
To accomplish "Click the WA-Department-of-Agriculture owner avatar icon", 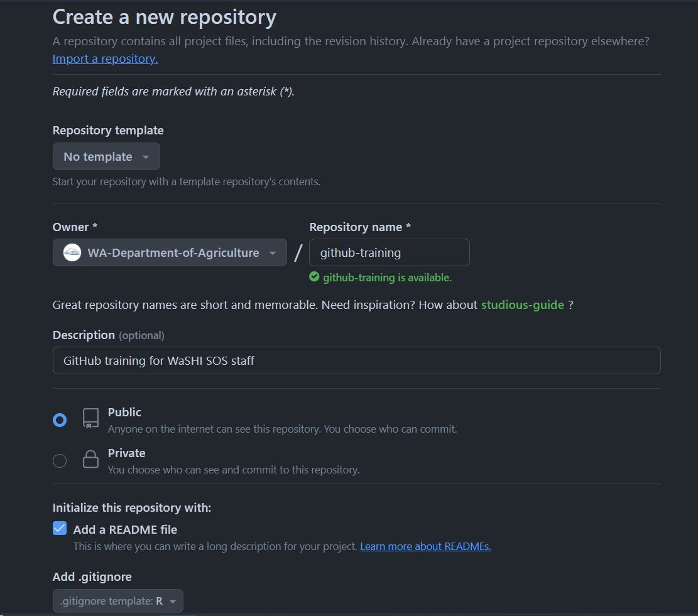I will (72, 253).
